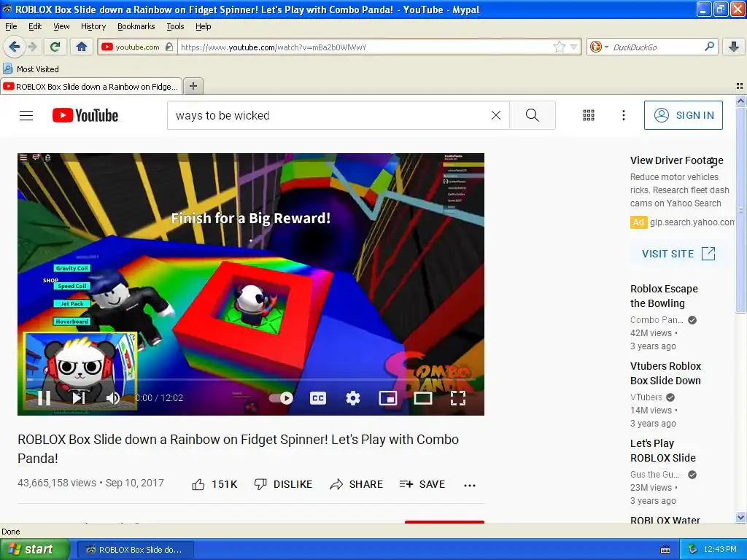Screen dimensions: 747x560
Task: Open Roblox Escape the Bowling video
Action: [x=664, y=296]
